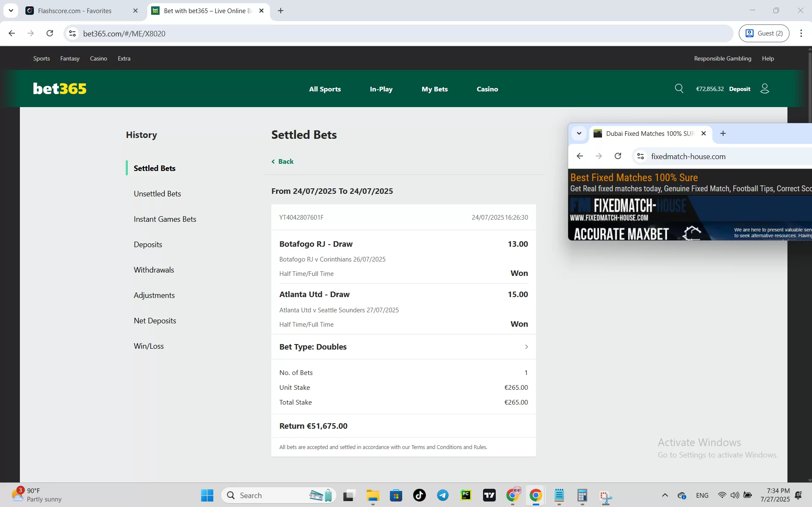This screenshot has width=812, height=507.
Task: Open the bet365 search icon
Action: pos(679,88)
